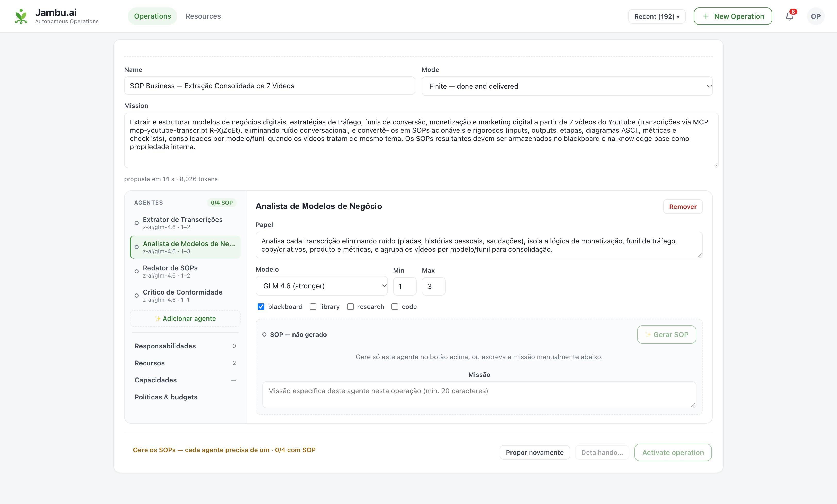
Task: Click Adicionar agente
Action: [185, 318]
